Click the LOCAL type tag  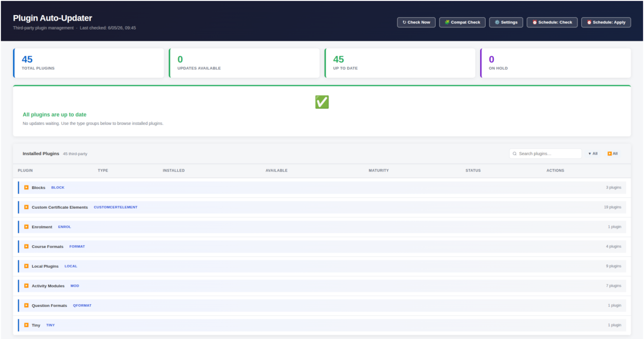(71, 266)
